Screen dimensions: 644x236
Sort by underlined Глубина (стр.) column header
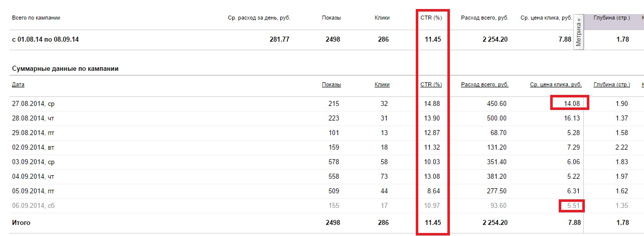point(611,85)
